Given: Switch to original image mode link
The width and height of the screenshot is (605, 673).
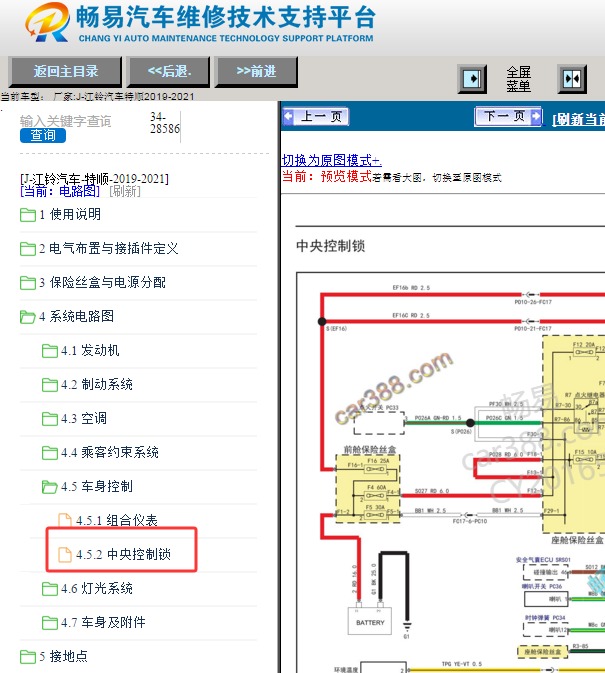Looking at the screenshot, I should (x=331, y=161).
